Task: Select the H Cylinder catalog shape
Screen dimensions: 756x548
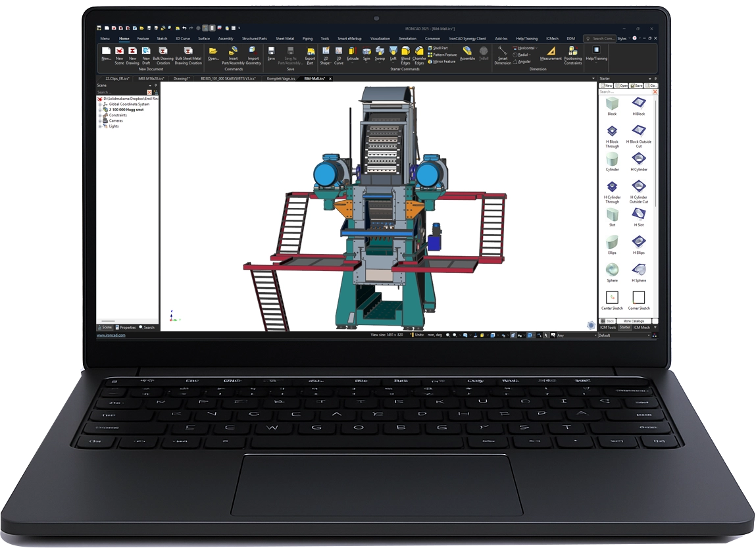Action: pos(639,159)
